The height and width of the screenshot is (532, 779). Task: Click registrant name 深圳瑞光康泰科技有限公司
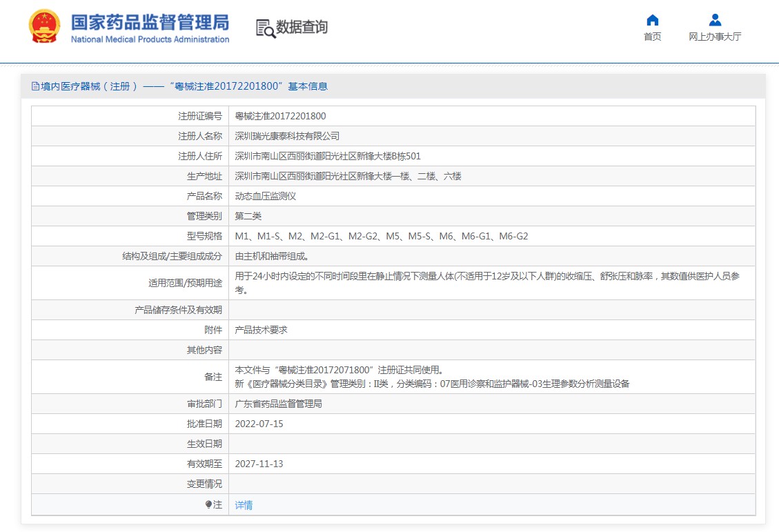(x=287, y=136)
